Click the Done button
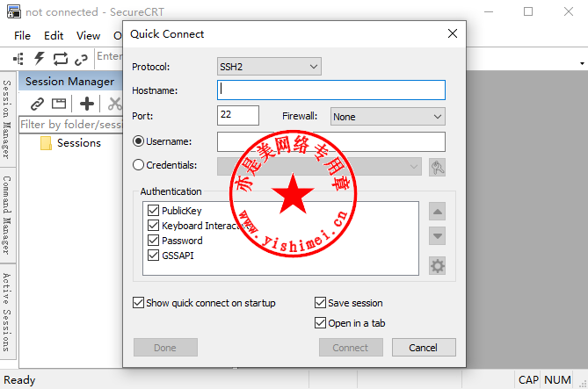 click(165, 348)
